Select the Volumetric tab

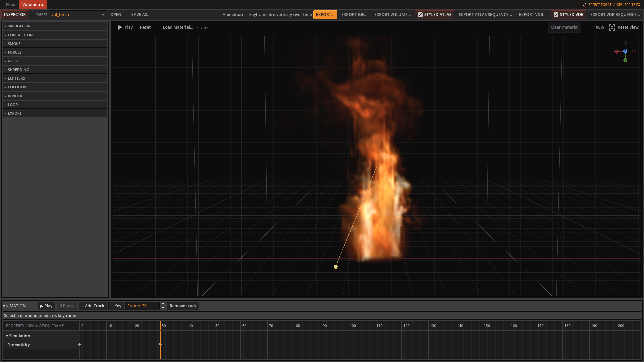tap(33, 5)
